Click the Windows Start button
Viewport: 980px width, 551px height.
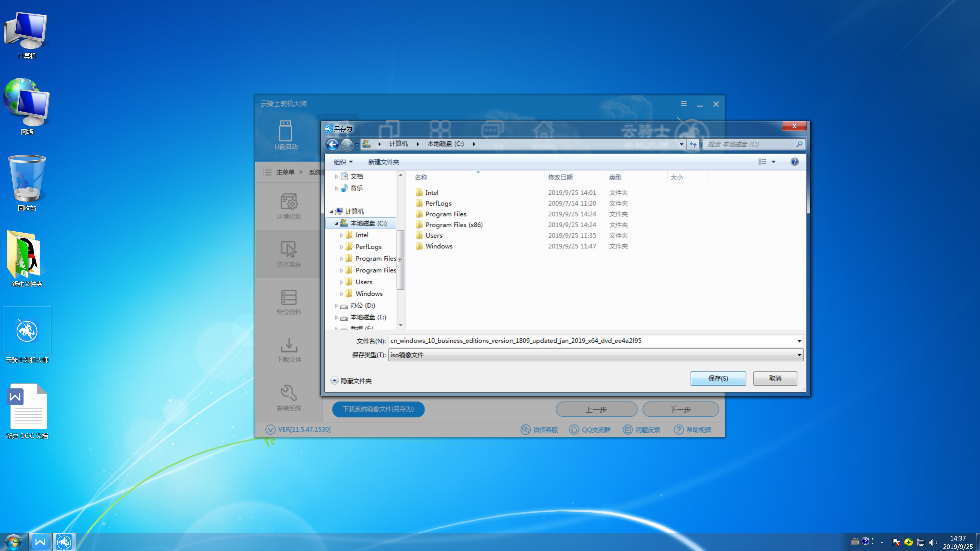pyautogui.click(x=13, y=542)
